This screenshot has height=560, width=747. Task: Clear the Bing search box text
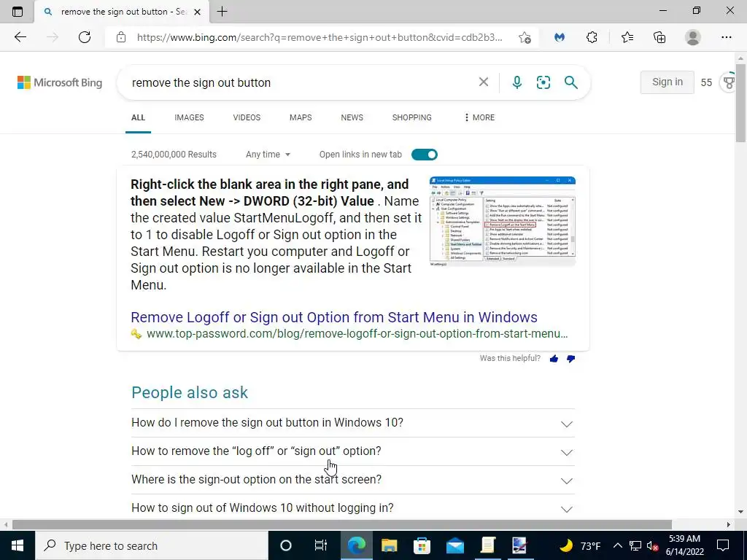(484, 82)
